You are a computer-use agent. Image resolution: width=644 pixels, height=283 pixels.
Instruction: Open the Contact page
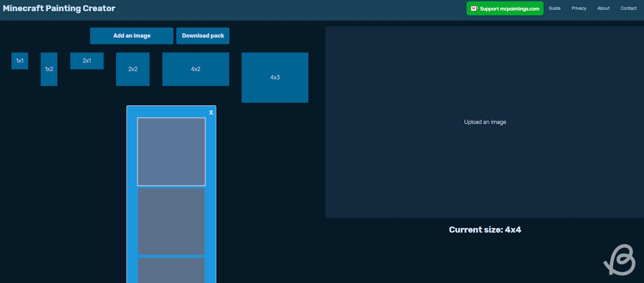[629, 8]
